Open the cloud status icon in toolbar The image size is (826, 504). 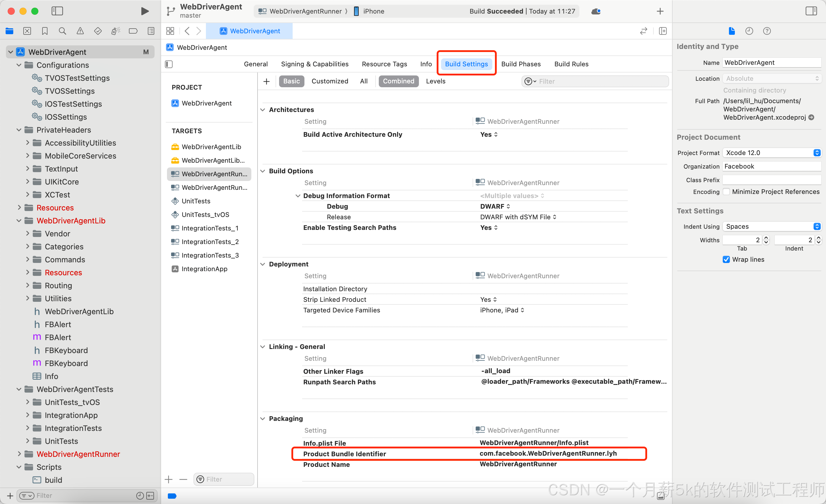point(596,11)
